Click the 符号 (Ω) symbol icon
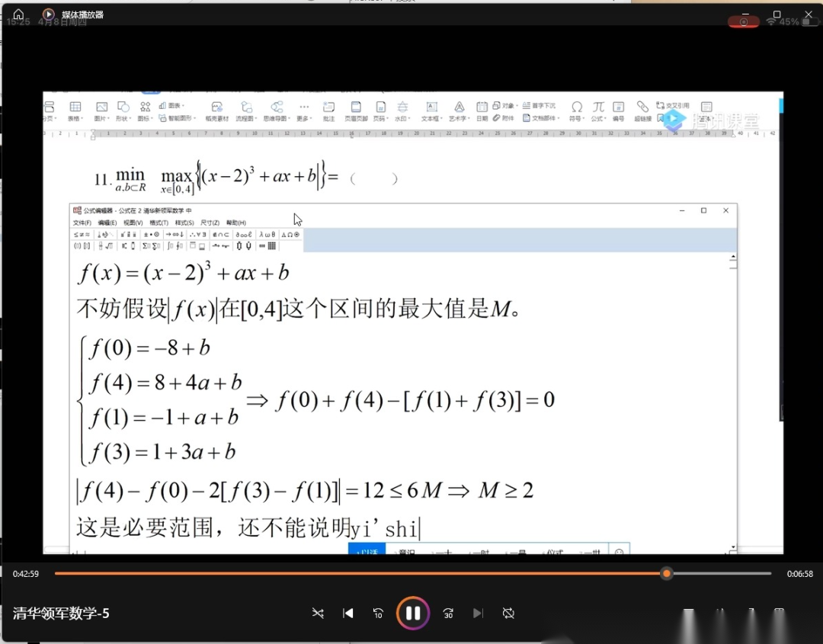The height and width of the screenshot is (644, 823). (577, 107)
